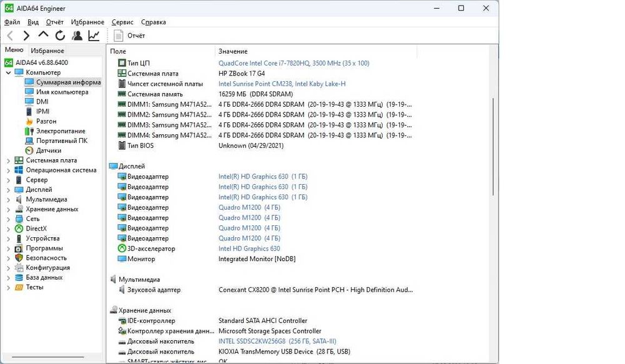Open the first Intel(R) HD Graphics 630 link
625x364 pixels.
point(262,177)
